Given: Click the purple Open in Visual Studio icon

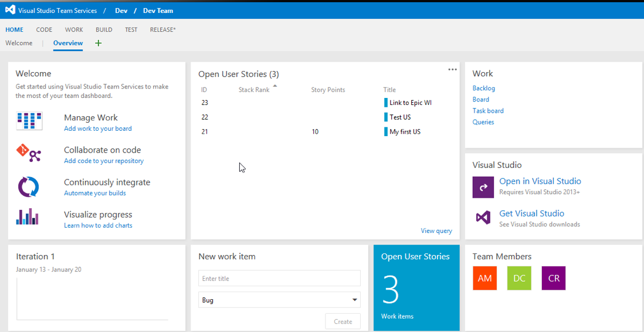Looking at the screenshot, I should [x=483, y=187].
